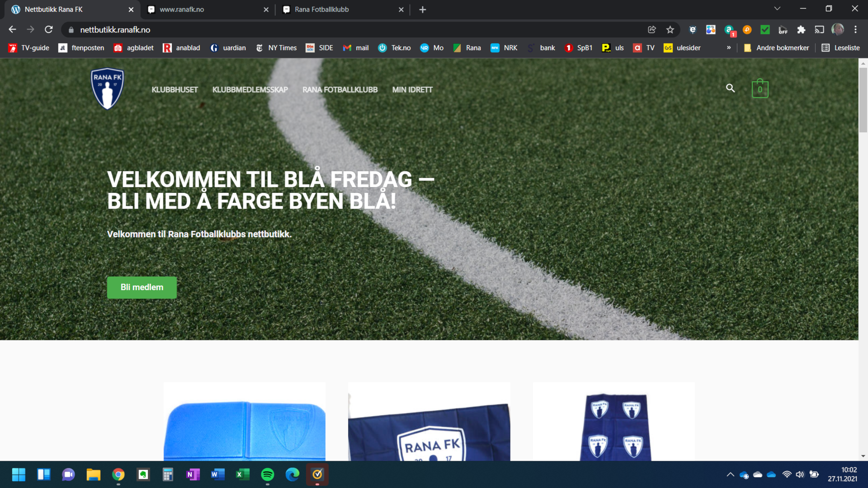Open File Explorer from the taskbar
This screenshot has height=488, width=868.
click(x=94, y=474)
